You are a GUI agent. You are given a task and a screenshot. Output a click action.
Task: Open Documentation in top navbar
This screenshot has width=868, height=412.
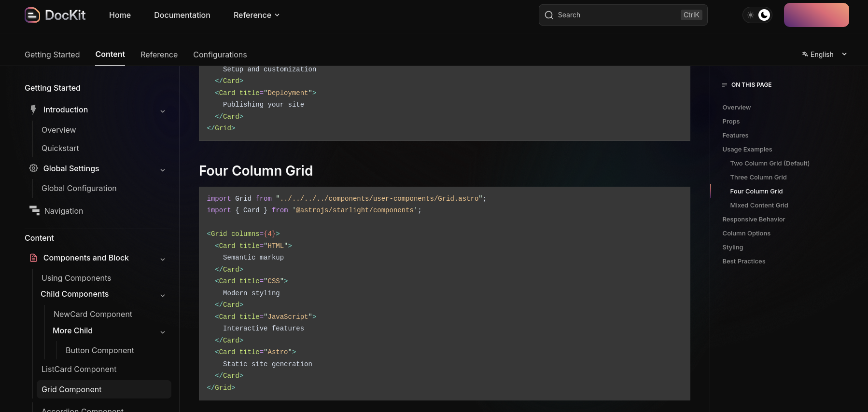tap(182, 15)
